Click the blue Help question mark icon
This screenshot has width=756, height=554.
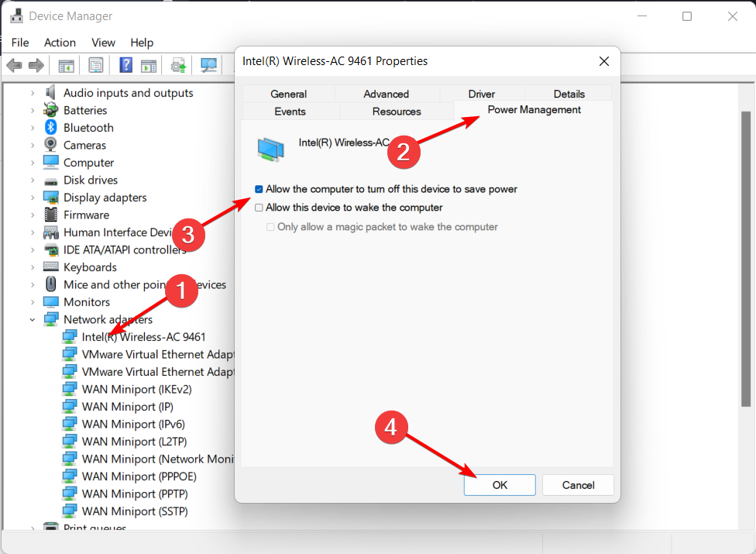point(125,65)
